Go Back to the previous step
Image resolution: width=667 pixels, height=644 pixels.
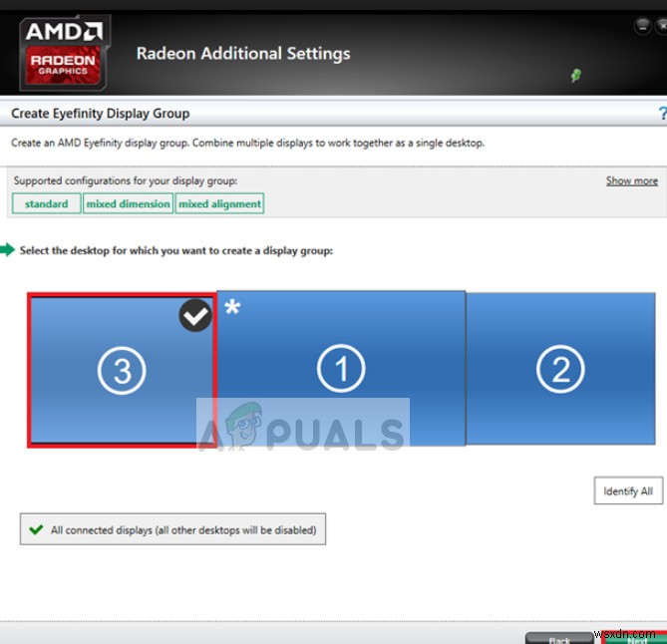[559, 638]
